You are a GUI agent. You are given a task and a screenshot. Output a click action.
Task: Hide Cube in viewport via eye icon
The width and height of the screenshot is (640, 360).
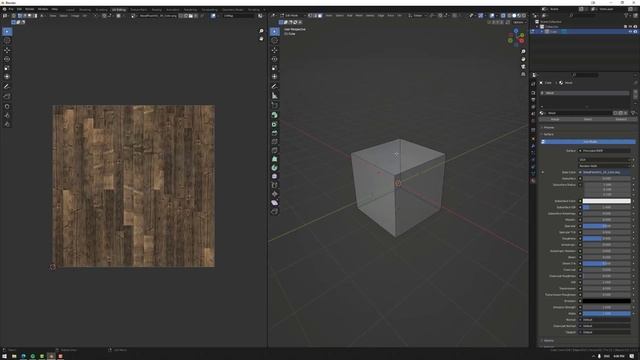(x=630, y=31)
